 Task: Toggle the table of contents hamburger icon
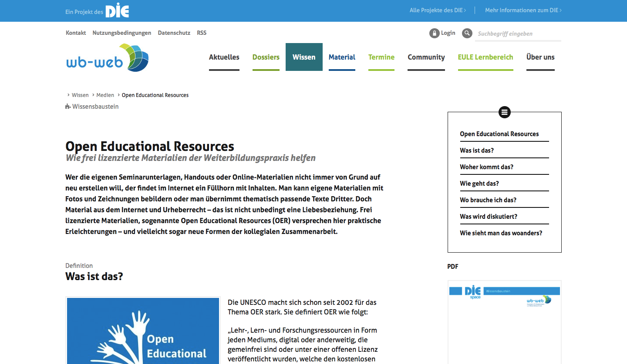coord(504,112)
